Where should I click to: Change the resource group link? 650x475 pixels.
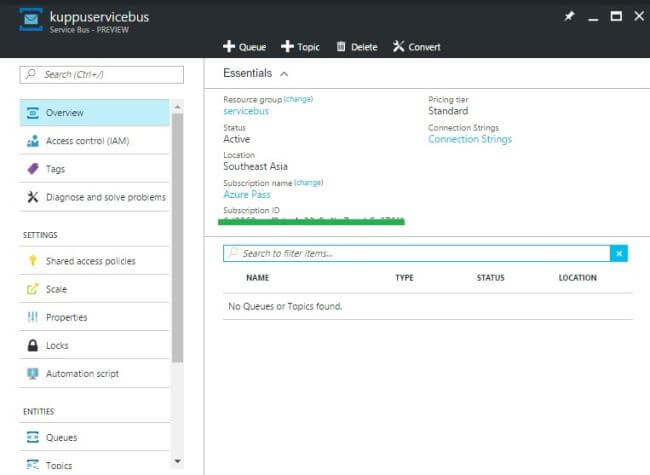pos(298,99)
